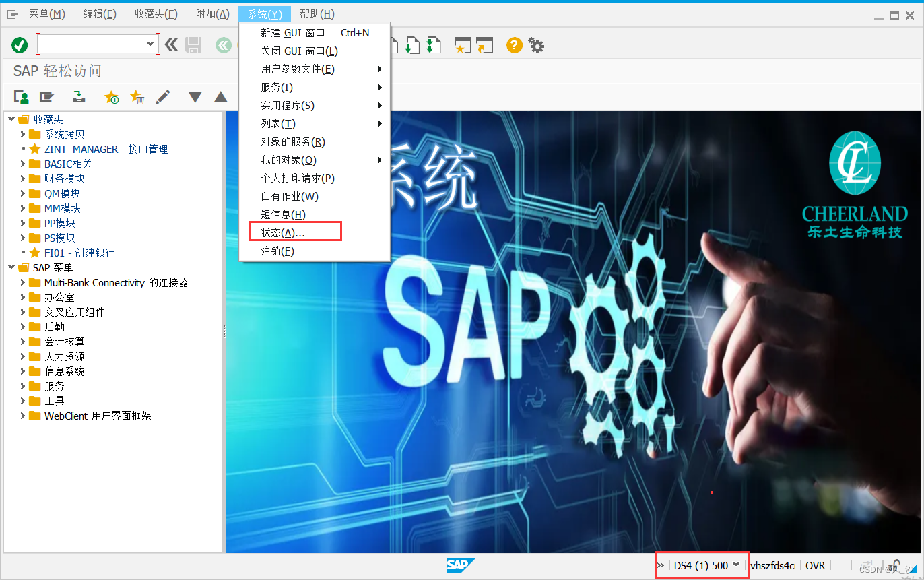Open the 附加(A) menu
Image resolution: width=924 pixels, height=580 pixels.
[213, 14]
